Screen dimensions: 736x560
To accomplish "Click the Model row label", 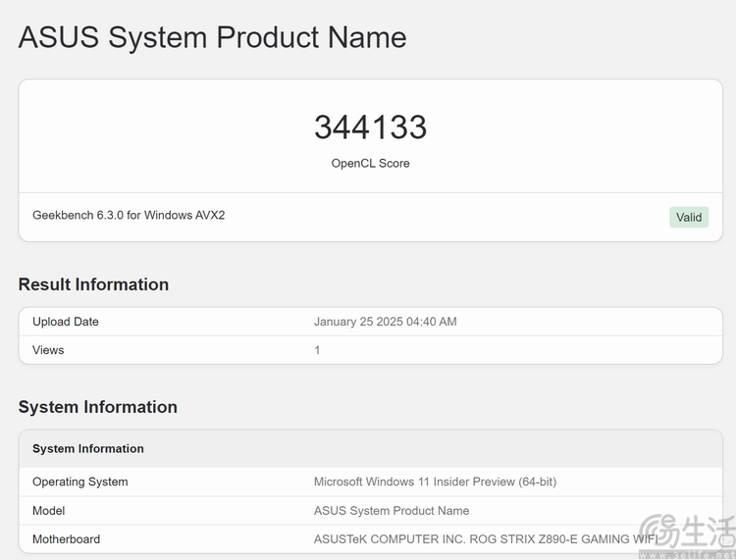I will click(48, 511).
